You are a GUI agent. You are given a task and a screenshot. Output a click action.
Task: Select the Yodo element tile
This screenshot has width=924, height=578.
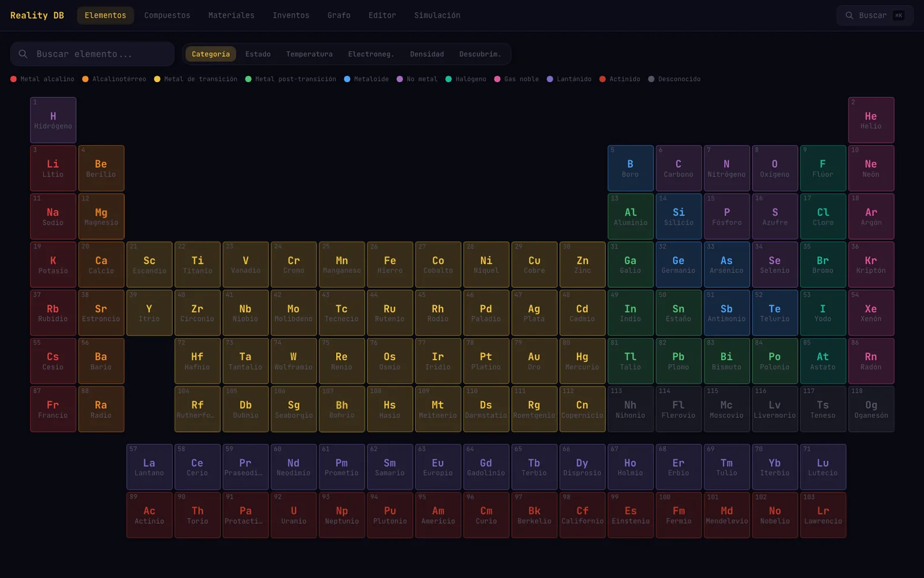point(823,313)
